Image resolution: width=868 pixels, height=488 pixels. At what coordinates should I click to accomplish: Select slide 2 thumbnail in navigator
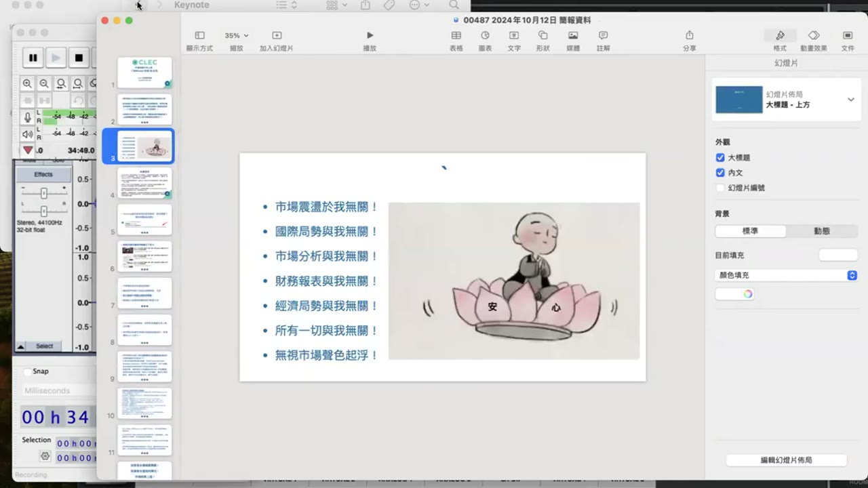coord(144,109)
